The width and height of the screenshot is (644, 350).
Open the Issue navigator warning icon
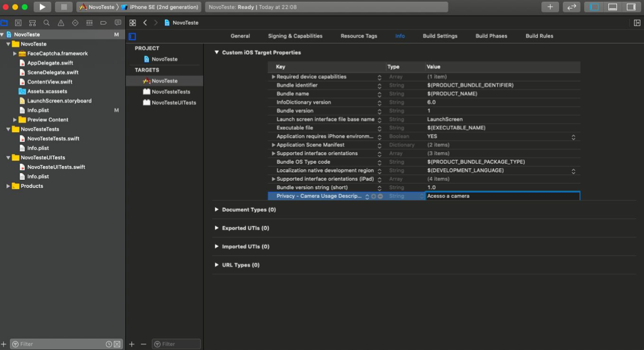pos(61,23)
